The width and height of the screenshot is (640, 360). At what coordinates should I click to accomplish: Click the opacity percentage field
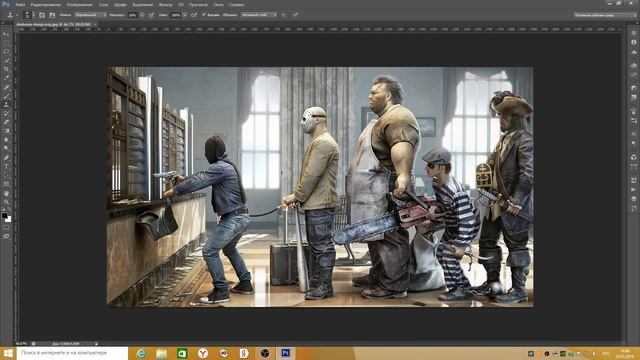[x=133, y=15]
